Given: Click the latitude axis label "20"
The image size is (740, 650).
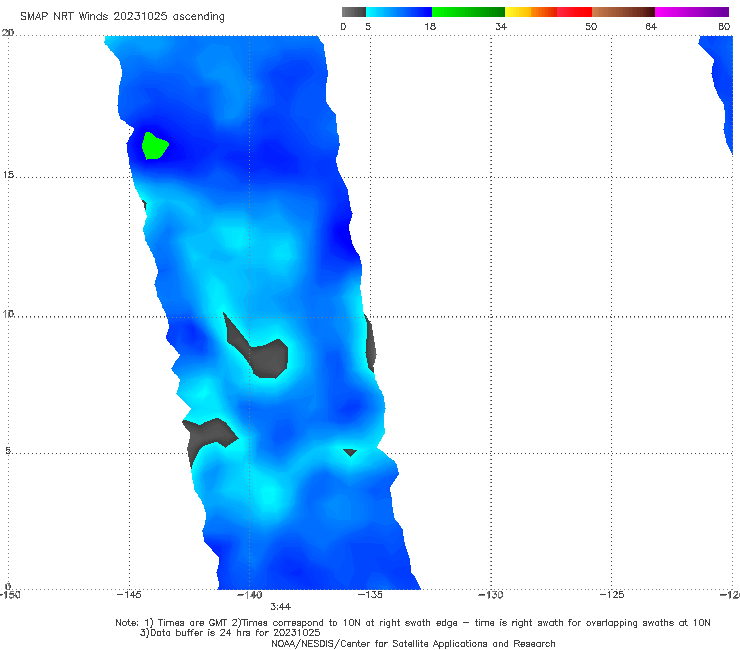Looking at the screenshot, I should coord(8,33).
